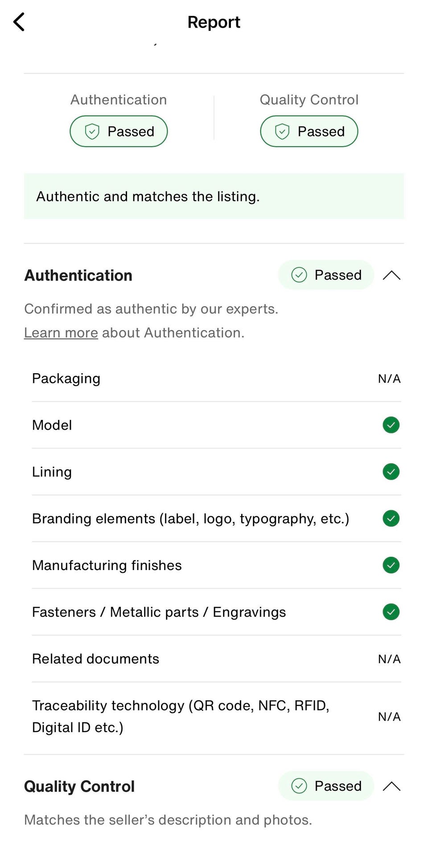Tap the checkmark circle in Quality Control section header

pyautogui.click(x=299, y=786)
